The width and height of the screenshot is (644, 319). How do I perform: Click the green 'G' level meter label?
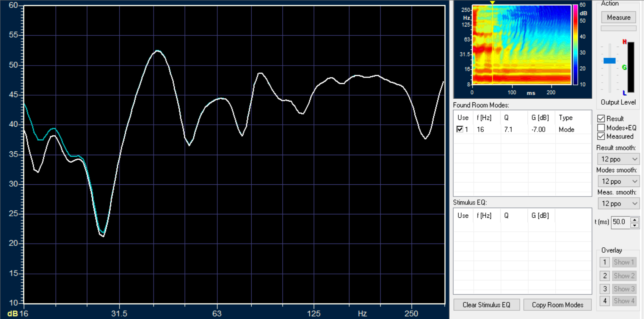point(624,68)
